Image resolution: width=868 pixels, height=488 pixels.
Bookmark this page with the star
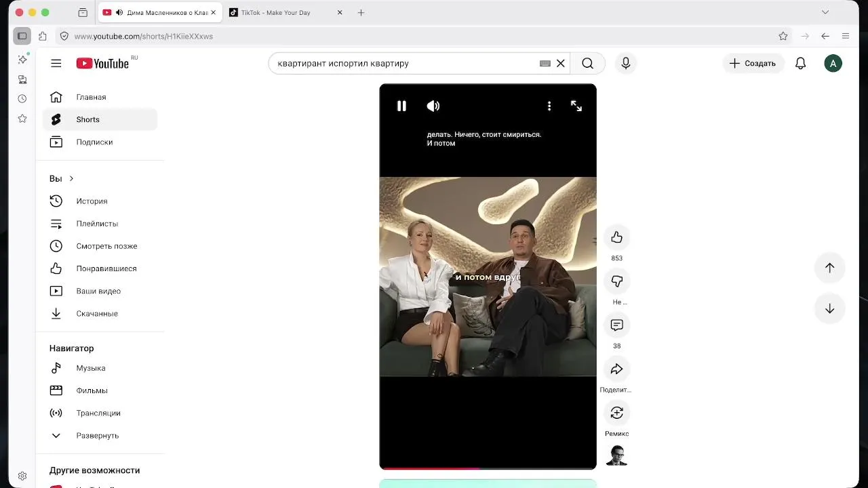783,36
